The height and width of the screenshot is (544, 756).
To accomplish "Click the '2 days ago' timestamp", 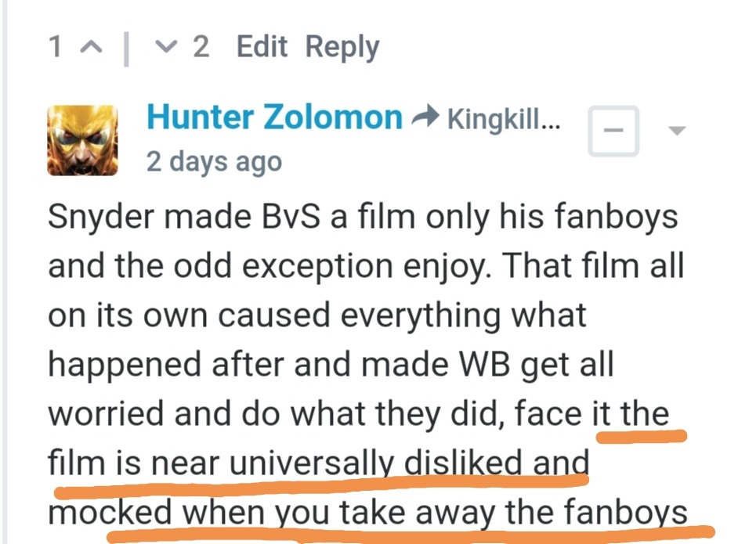I will click(214, 162).
